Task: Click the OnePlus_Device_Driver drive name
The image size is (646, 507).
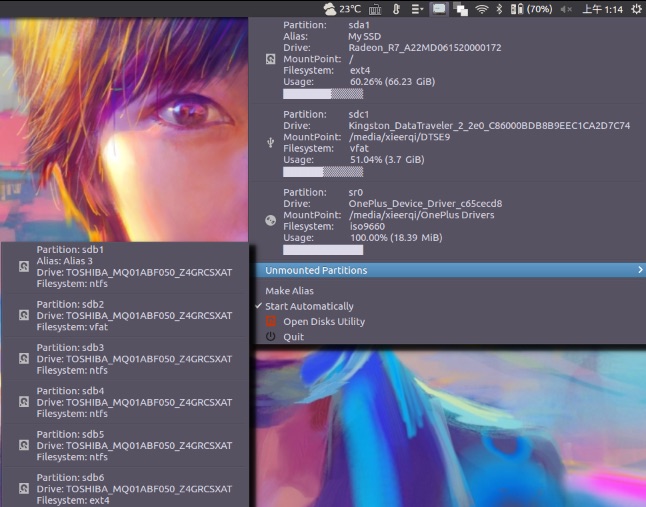Action: [x=425, y=204]
